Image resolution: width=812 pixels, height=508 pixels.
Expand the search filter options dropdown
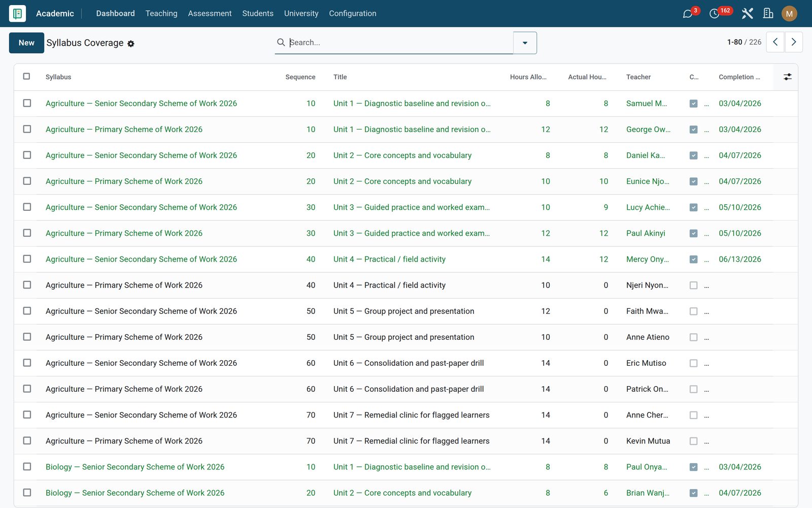click(525, 43)
